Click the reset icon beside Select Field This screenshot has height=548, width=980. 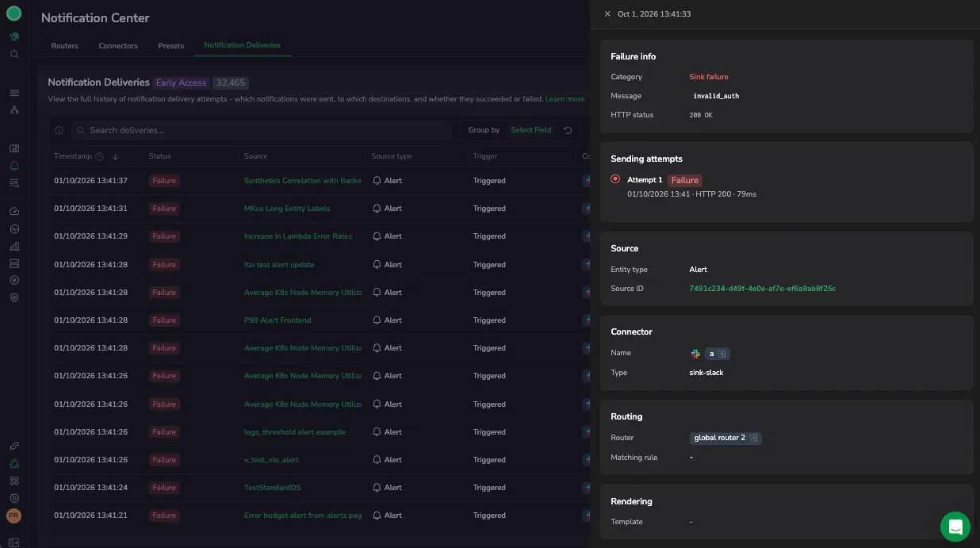tap(568, 130)
